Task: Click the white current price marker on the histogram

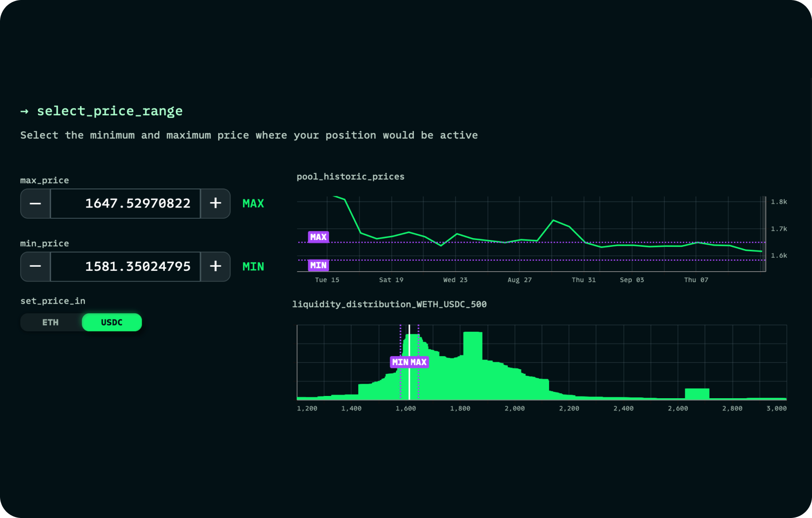Action: (409, 362)
